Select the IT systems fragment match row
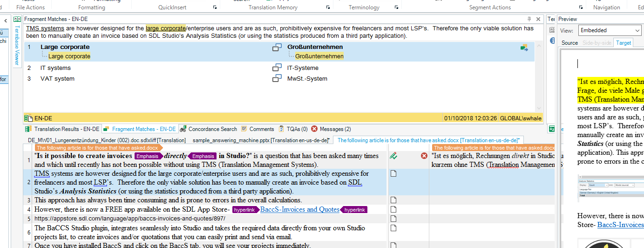The height and width of the screenshot is (248, 644). coord(55,68)
